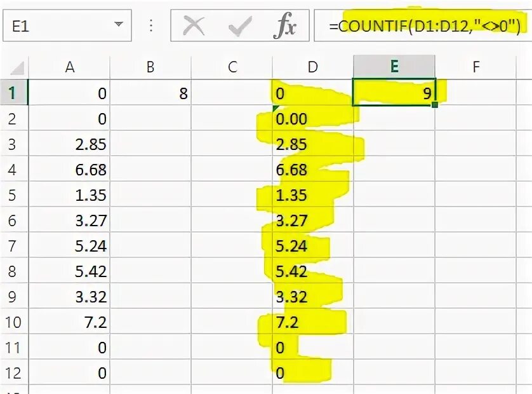Select column C header
The width and height of the screenshot is (532, 394).
point(232,67)
